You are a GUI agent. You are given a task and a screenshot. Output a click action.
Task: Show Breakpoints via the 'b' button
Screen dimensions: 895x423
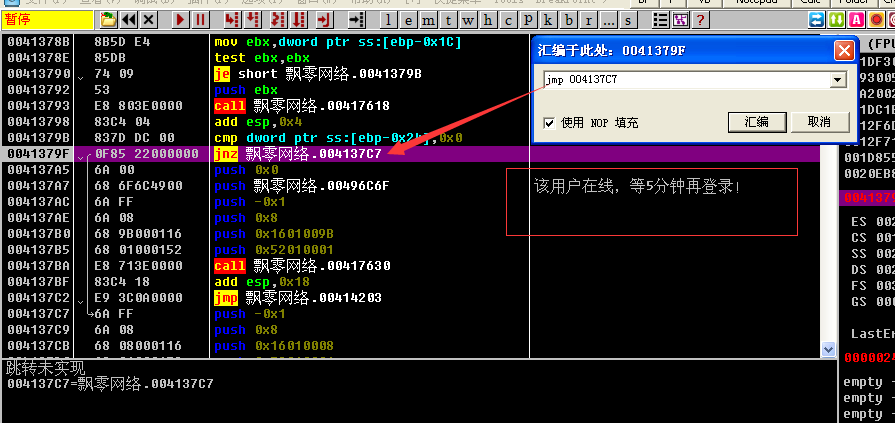[x=569, y=20]
